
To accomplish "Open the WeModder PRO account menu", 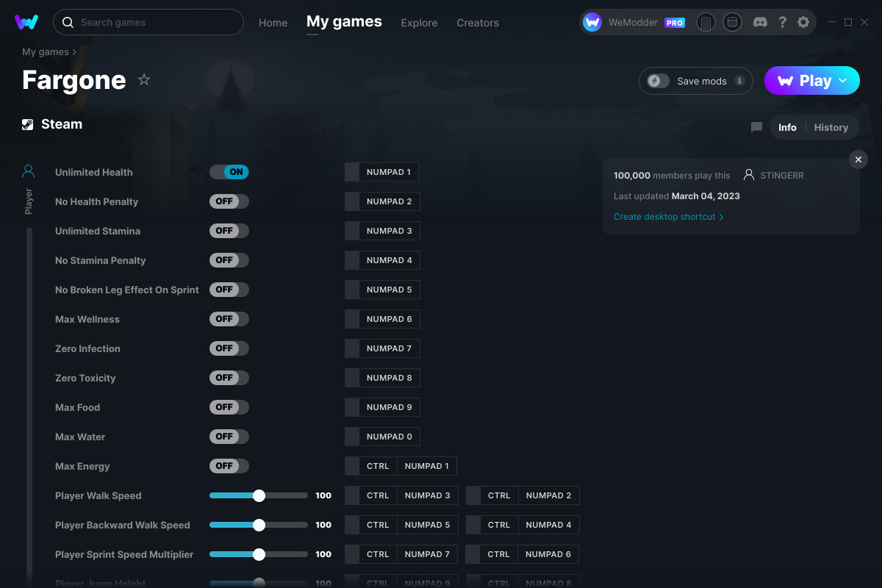I will pyautogui.click(x=634, y=23).
